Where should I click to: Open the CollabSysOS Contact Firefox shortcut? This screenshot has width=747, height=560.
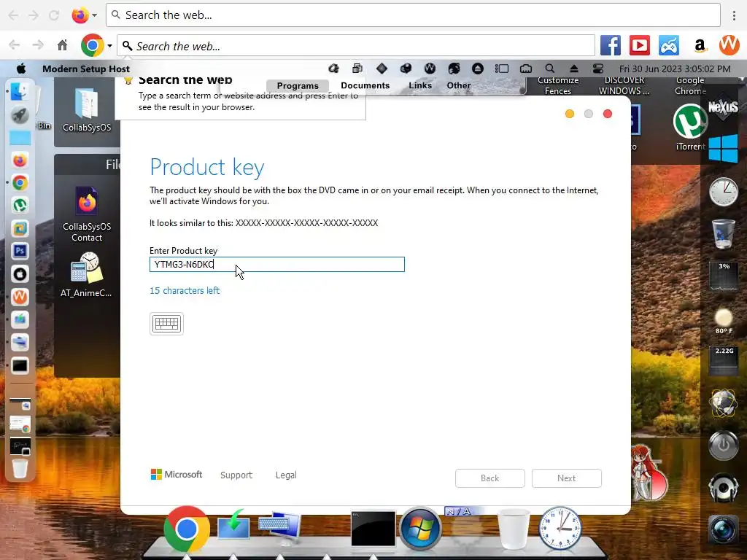87,214
